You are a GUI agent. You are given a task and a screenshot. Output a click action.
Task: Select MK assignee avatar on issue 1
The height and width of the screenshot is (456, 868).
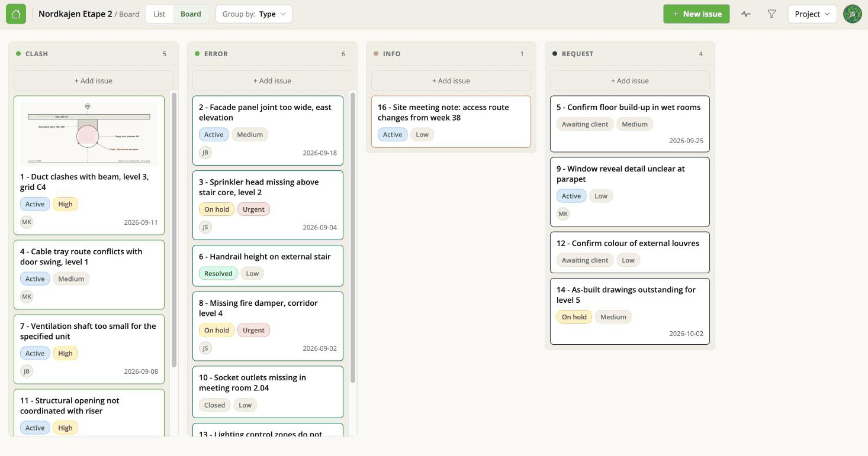point(27,222)
